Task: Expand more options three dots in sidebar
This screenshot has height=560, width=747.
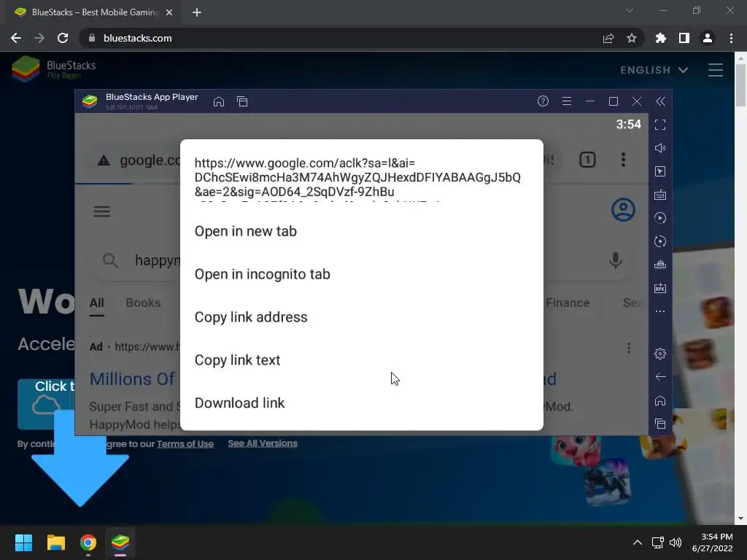Action: click(x=659, y=311)
